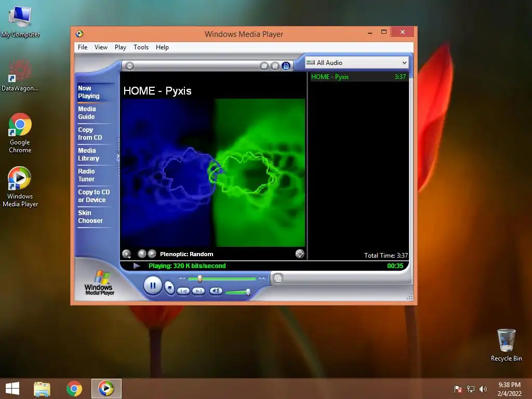532x399 pixels.
Task: Click the rewind arrows beside the seek bar
Action: point(182,278)
